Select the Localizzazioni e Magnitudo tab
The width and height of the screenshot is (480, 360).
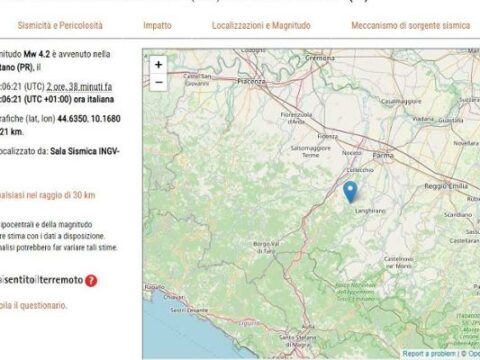261,25
